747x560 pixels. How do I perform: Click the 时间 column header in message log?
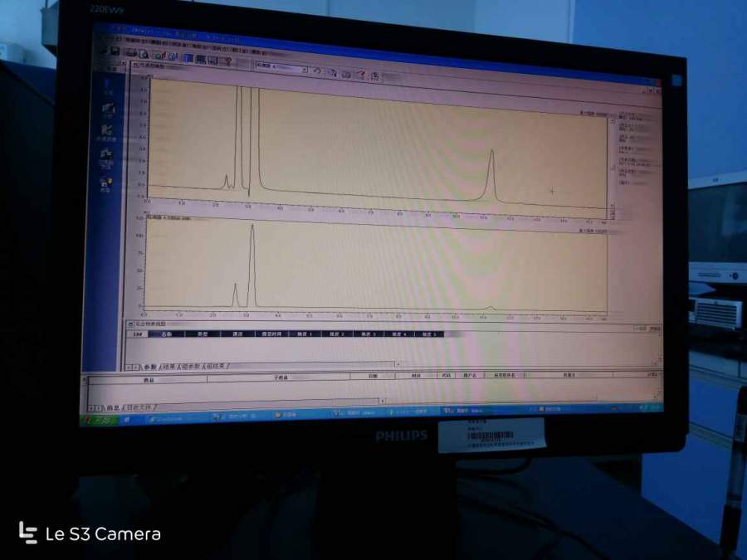pyautogui.click(x=417, y=376)
